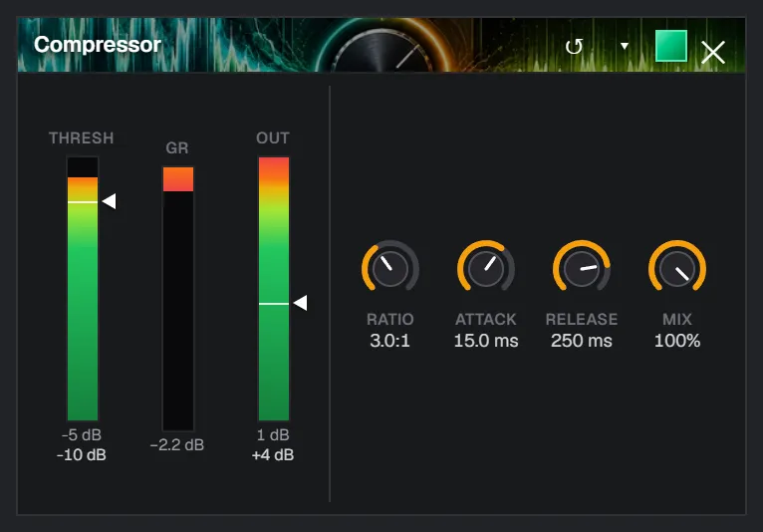The image size is (763, 532).
Task: Click the +4 dB output value
Action: [x=273, y=454]
